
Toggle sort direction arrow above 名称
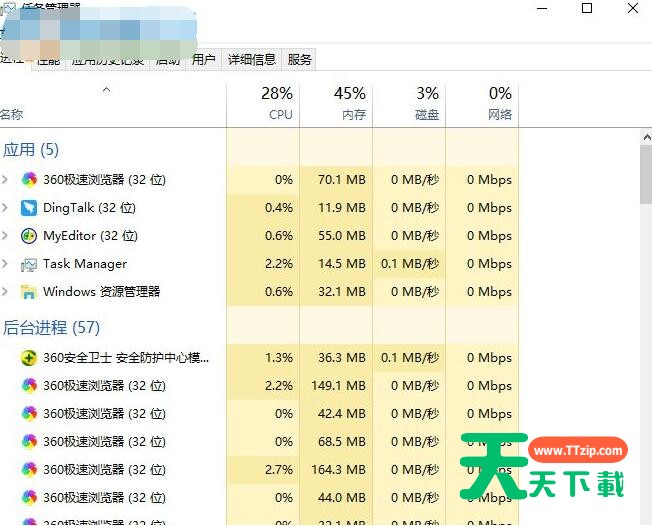click(106, 89)
